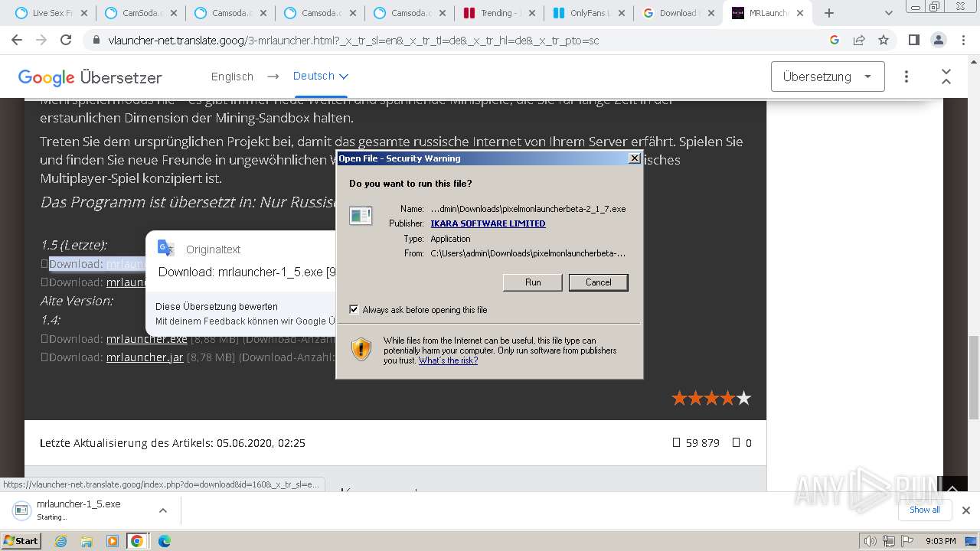Image resolution: width=980 pixels, height=551 pixels.
Task: Expand the tab search dropdown arrow
Action: coord(888,13)
